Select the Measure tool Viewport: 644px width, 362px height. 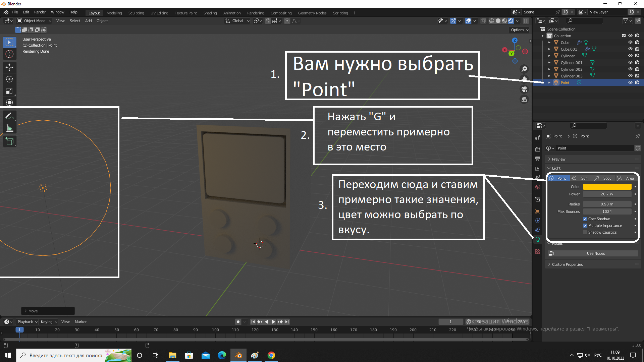[9, 128]
